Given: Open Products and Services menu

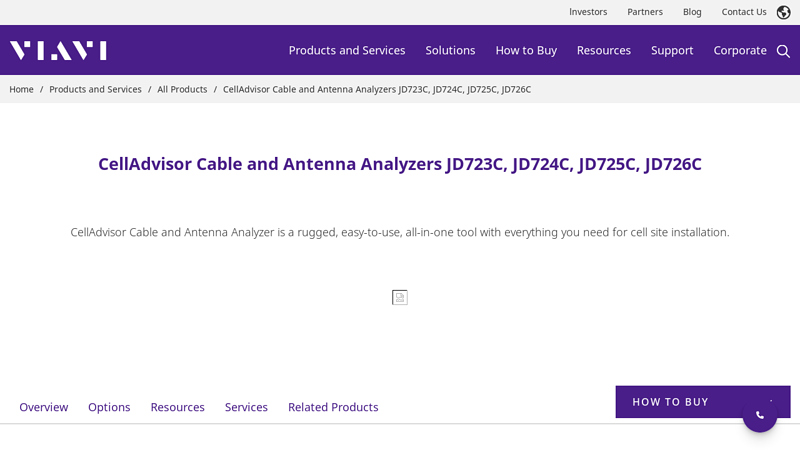Looking at the screenshot, I should point(347,50).
